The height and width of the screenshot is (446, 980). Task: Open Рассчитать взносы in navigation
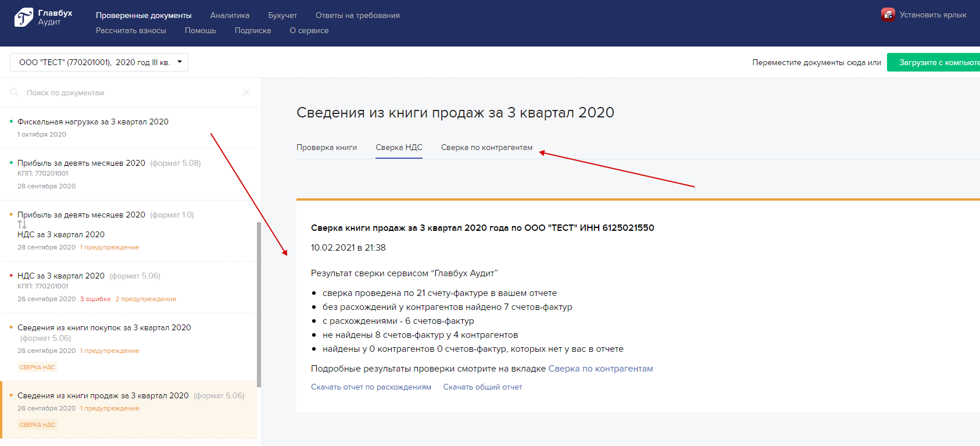pos(131,30)
